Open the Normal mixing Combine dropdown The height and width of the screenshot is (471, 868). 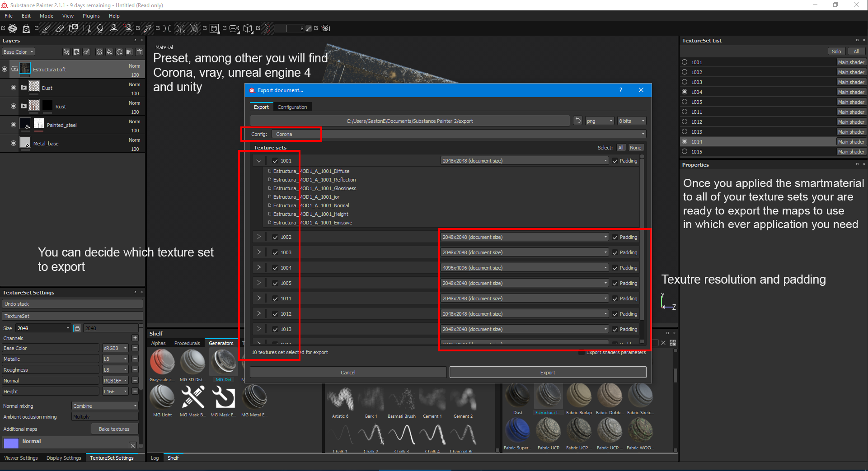click(x=105, y=406)
